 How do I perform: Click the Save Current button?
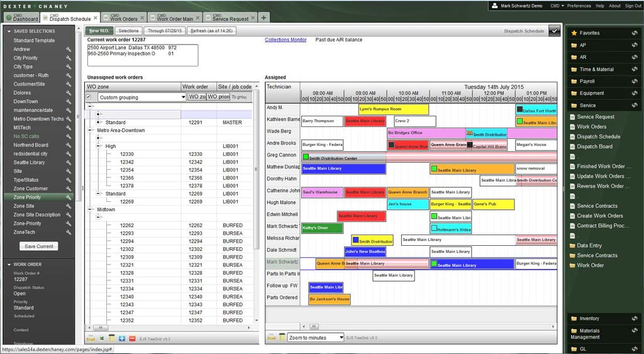(x=38, y=246)
